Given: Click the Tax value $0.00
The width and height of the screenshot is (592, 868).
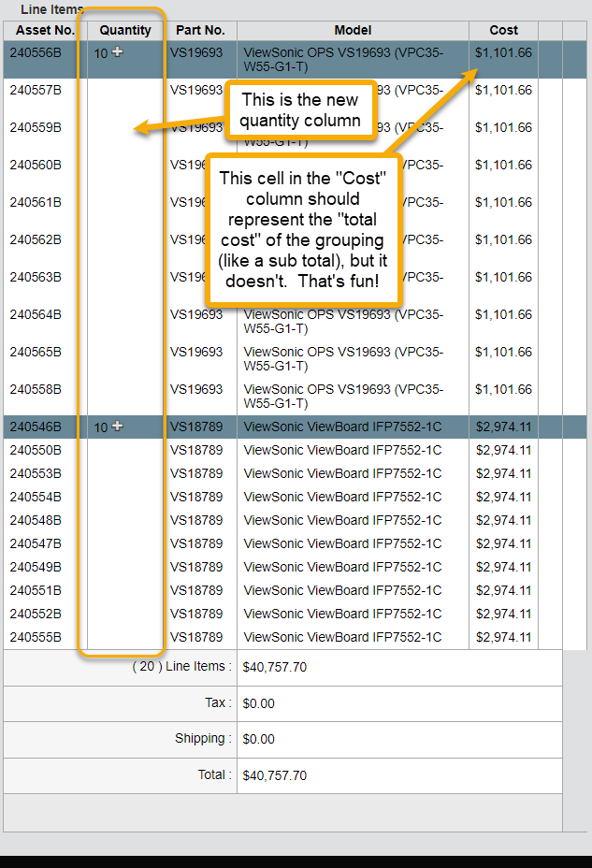Looking at the screenshot, I should (258, 703).
